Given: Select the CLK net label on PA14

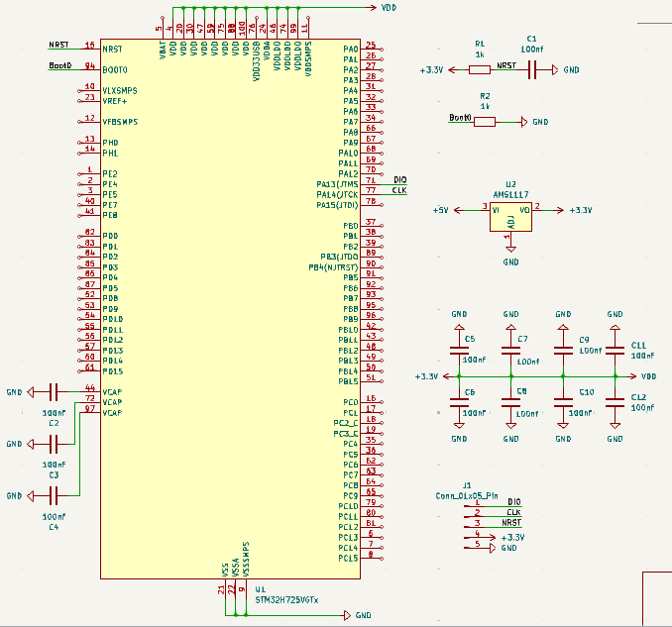Looking at the screenshot, I should 399,190.
